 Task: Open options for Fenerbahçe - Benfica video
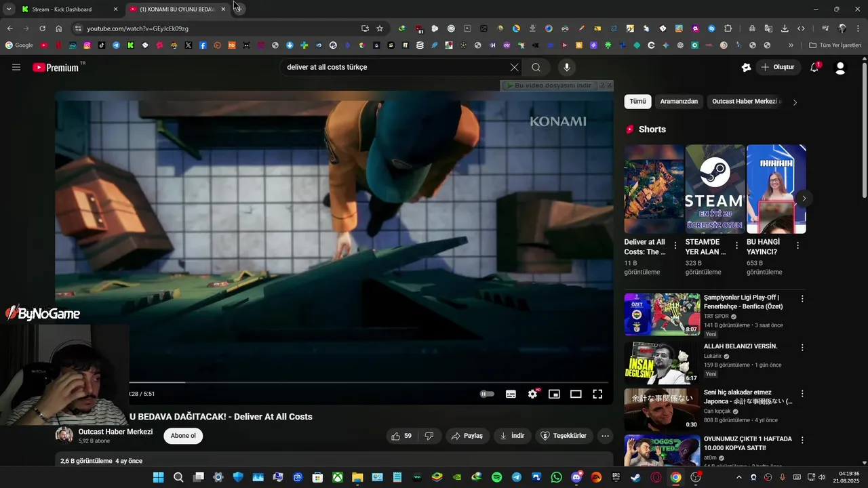(x=802, y=299)
